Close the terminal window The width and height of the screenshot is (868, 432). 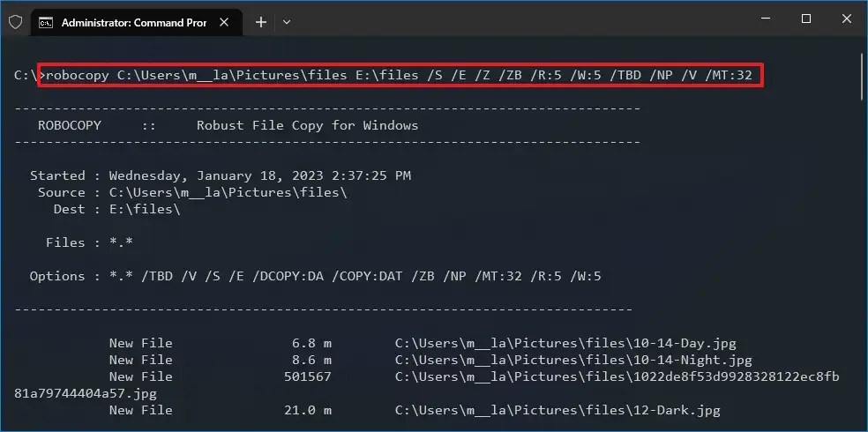tap(847, 19)
